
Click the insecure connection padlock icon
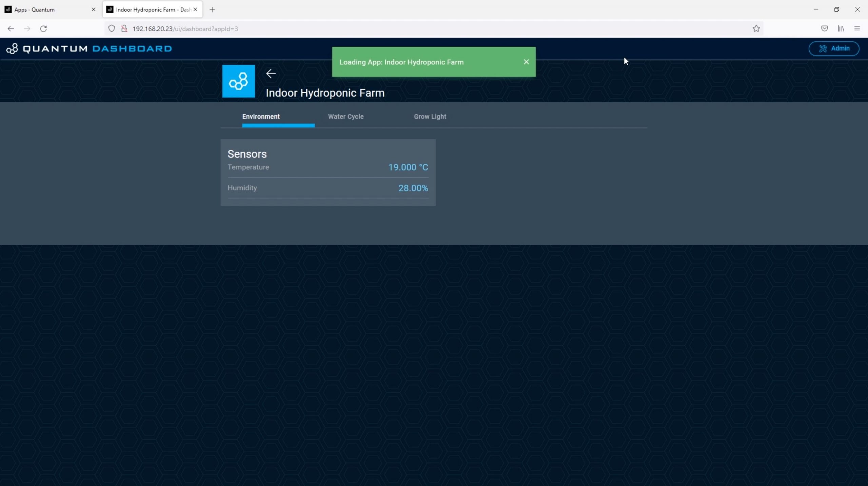[x=124, y=29]
